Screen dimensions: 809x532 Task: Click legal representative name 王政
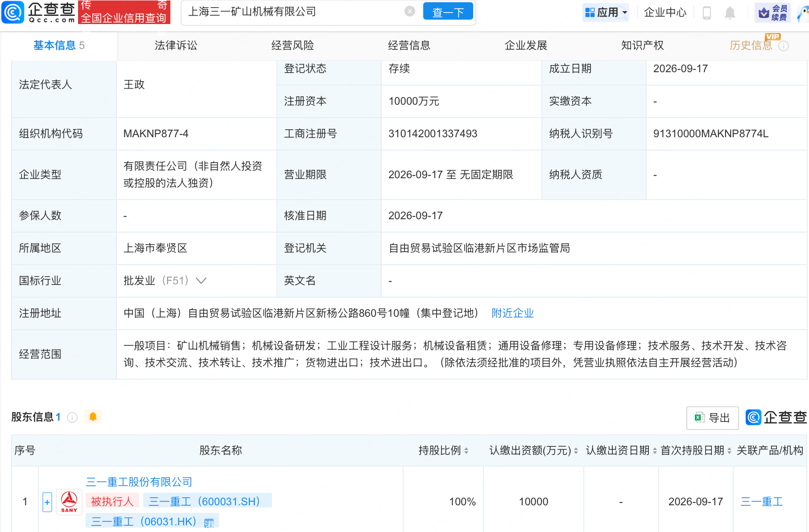[134, 85]
